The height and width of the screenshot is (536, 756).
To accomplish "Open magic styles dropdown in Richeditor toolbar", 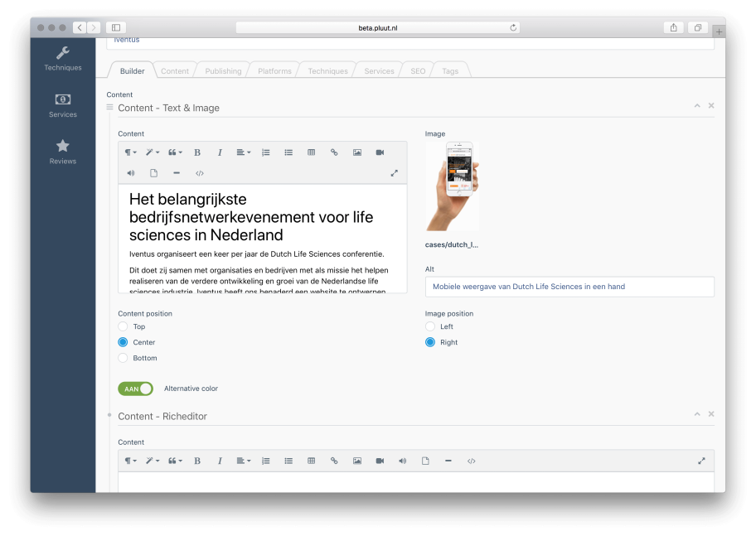I will (x=153, y=461).
